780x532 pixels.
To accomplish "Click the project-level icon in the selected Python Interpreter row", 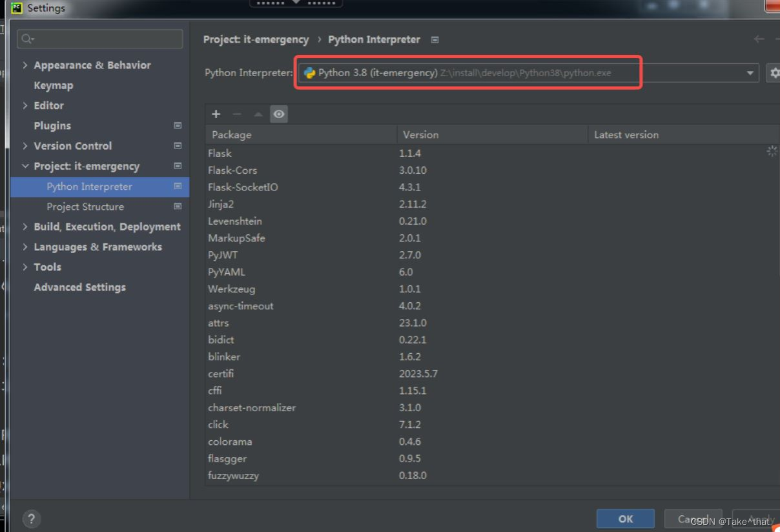I will (x=178, y=186).
